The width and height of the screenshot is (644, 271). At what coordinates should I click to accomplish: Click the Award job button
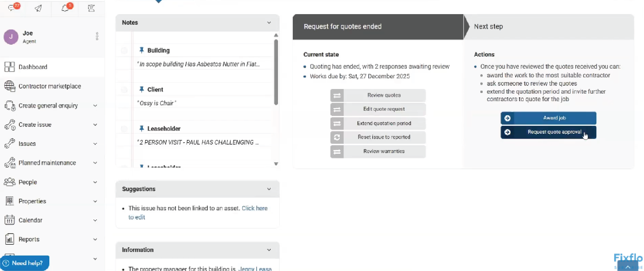point(548,118)
